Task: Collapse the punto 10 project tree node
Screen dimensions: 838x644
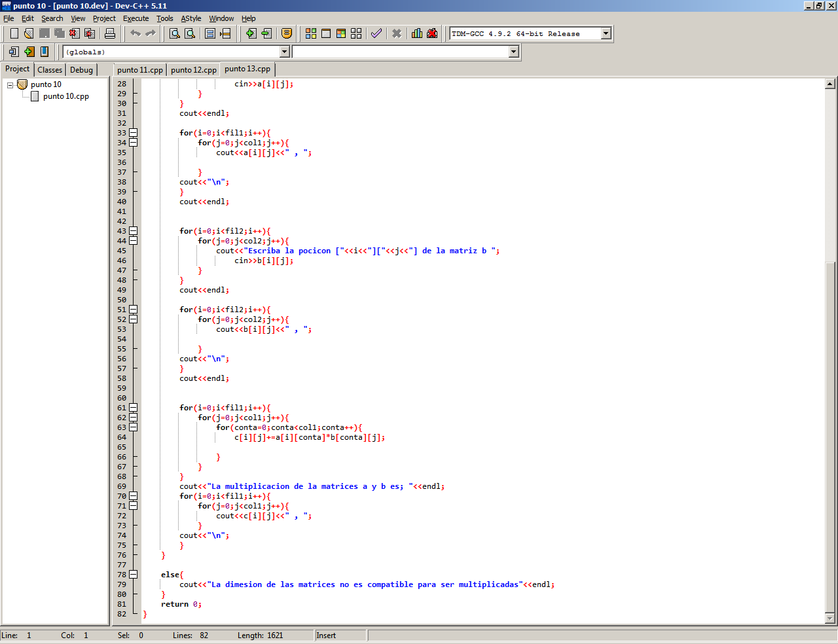Action: (x=10, y=85)
